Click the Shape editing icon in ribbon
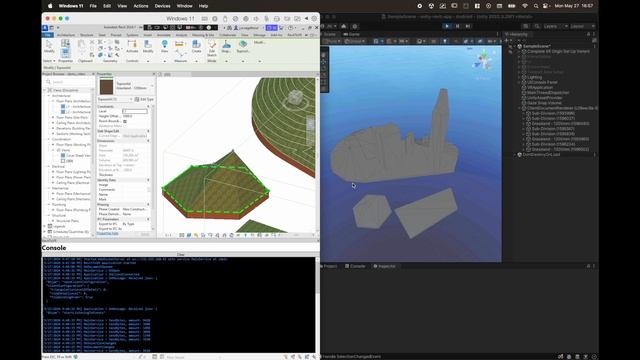 click(x=226, y=47)
